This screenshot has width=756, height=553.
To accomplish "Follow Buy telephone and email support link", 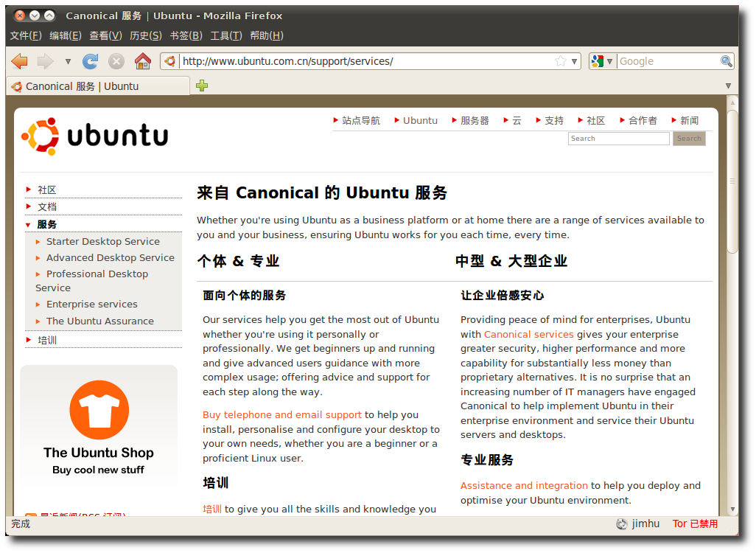I will tap(282, 415).
